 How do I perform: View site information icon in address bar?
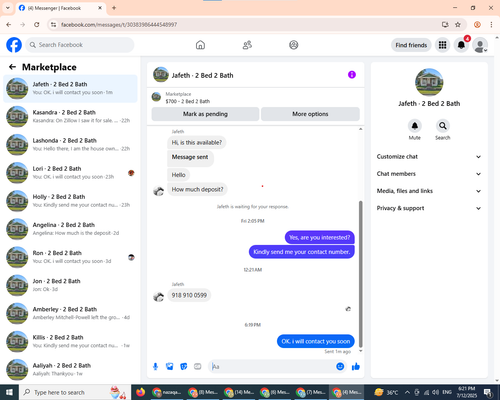[x=53, y=25]
